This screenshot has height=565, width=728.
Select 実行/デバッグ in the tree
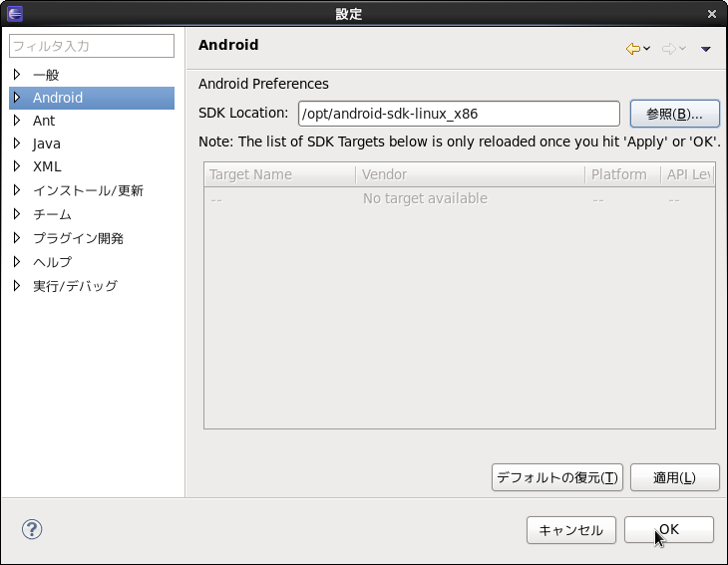click(x=75, y=286)
